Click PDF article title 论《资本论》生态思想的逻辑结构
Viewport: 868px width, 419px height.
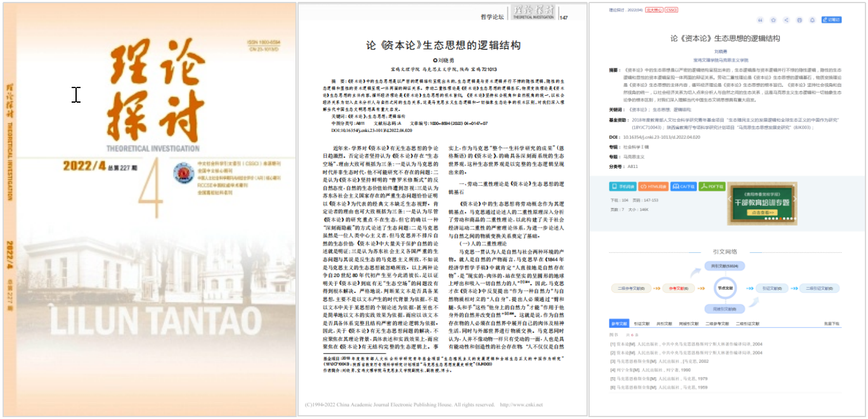tap(444, 46)
